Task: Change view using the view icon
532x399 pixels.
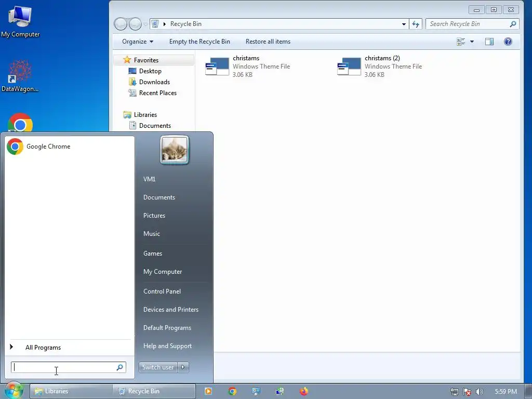Action: 461,42
